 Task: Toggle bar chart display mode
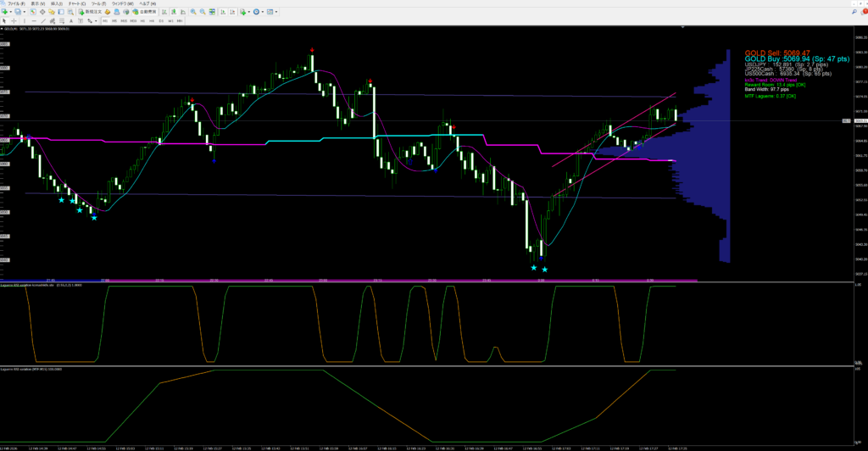165,13
